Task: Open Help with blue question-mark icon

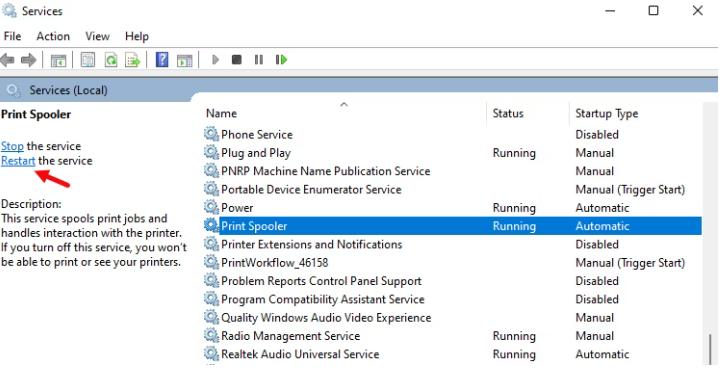Action: click(162, 60)
